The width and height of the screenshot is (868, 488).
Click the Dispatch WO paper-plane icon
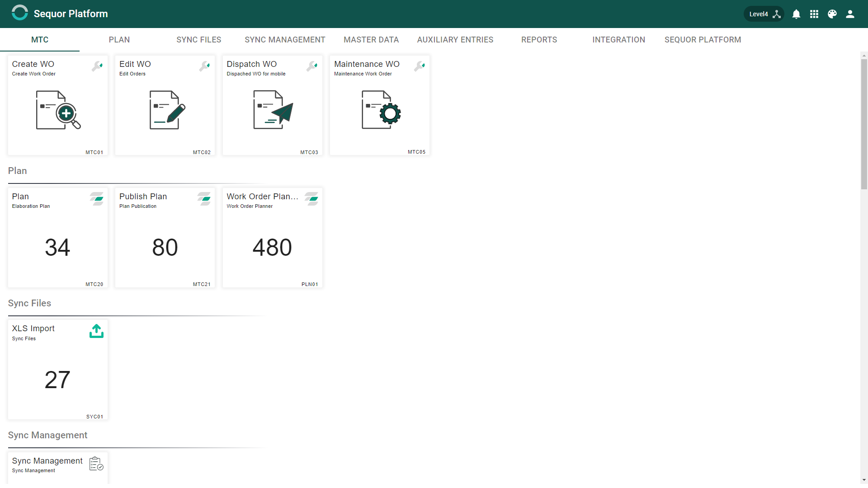(273, 110)
